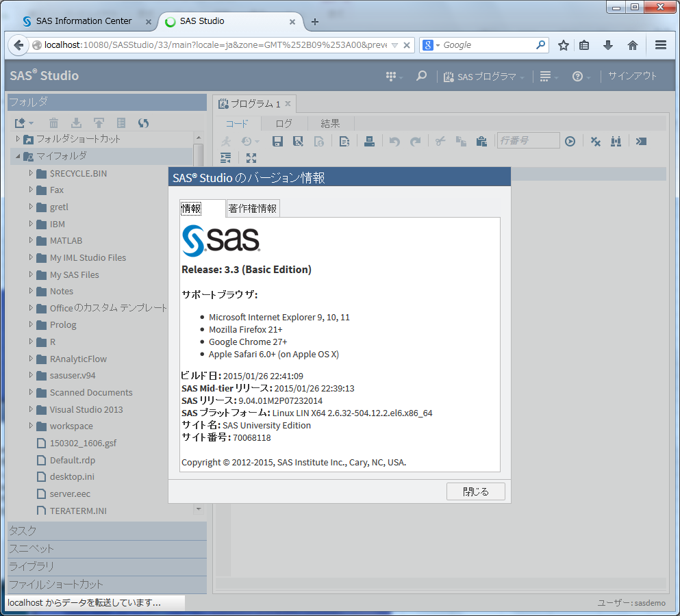Click the Save program icon in code toolbar
Screen dimensions: 680x616
pyautogui.click(x=277, y=141)
